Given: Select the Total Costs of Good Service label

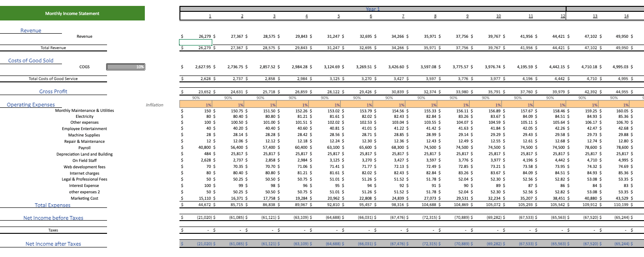Looking at the screenshot, I should (53, 79).
